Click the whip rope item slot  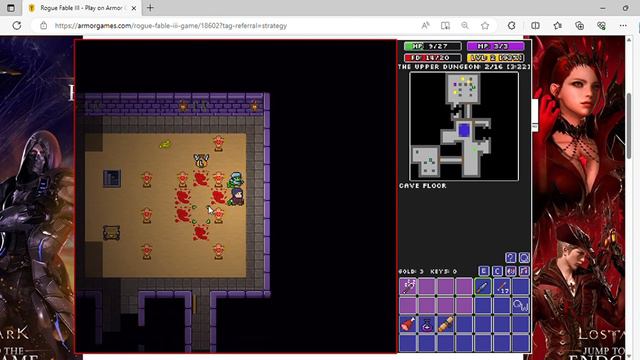[x=521, y=305]
